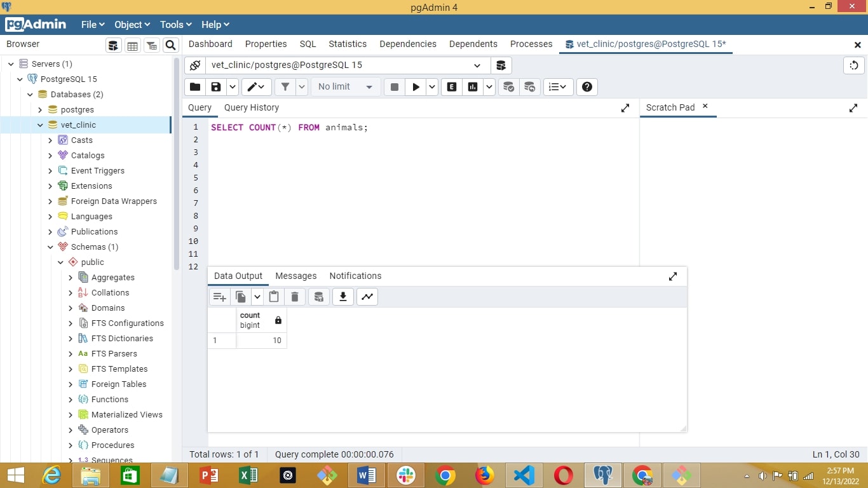Viewport: 868px width, 488px height.
Task: Copy selected rows with the copy icon
Action: [240, 297]
